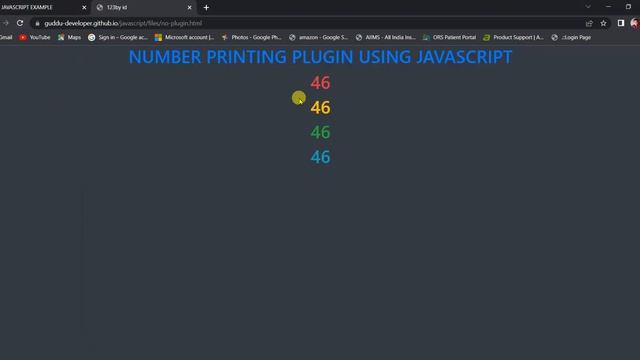Image resolution: width=640 pixels, height=360 pixels.
Task: Click the red 46 number
Action: coord(320,83)
